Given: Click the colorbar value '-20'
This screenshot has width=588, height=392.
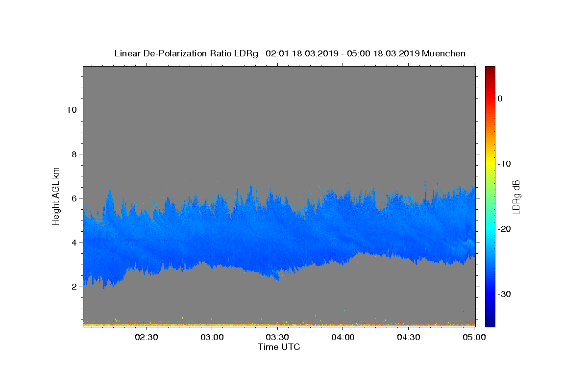Looking at the screenshot, I should click(x=505, y=229).
